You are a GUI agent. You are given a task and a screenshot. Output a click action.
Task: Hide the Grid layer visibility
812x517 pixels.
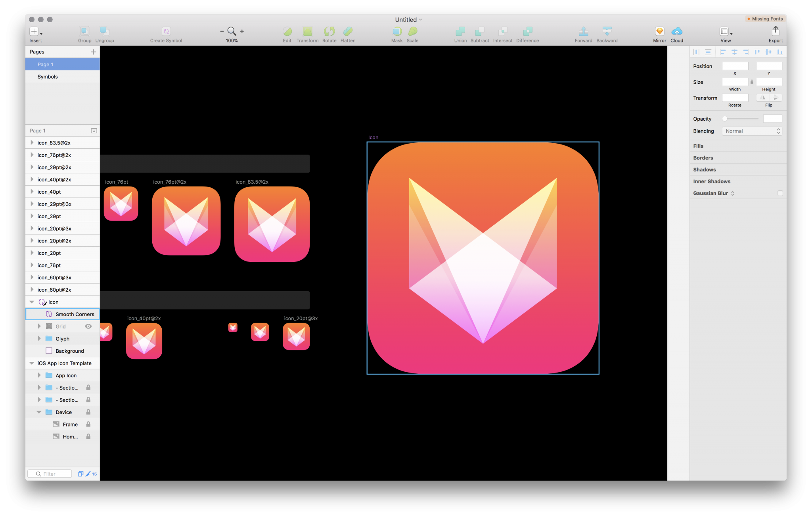pyautogui.click(x=88, y=326)
